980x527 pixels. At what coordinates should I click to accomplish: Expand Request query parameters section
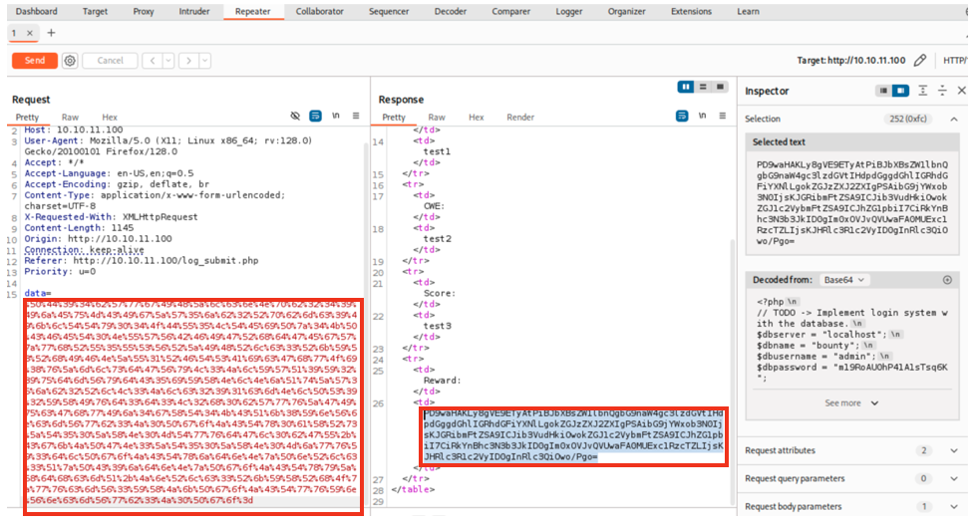(x=954, y=478)
